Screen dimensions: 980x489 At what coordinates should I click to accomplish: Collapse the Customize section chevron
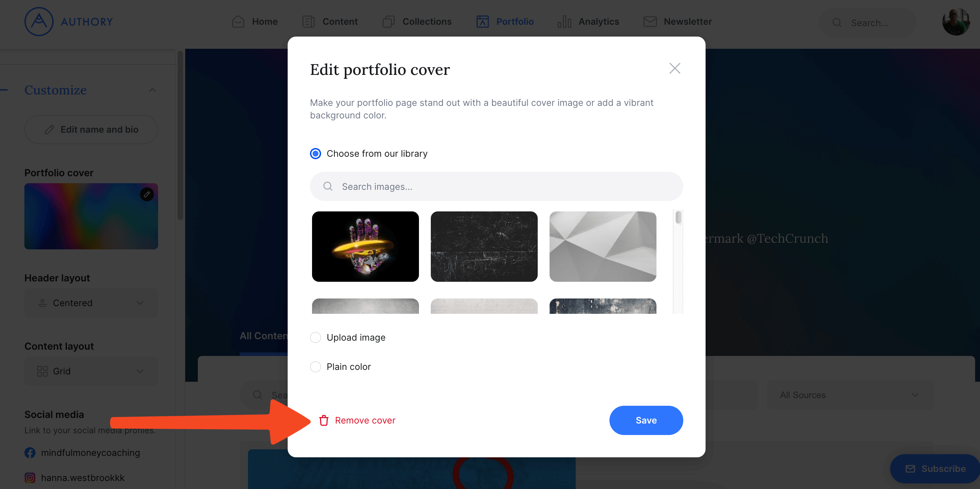pyautogui.click(x=153, y=90)
